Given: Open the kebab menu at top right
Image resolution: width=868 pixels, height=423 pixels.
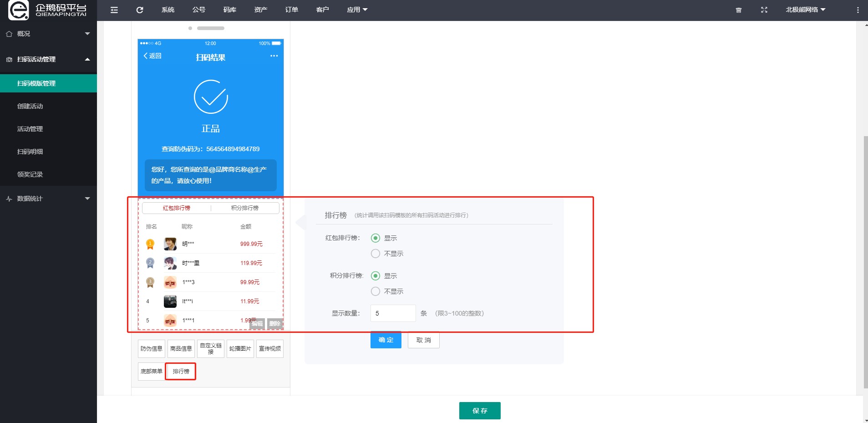Looking at the screenshot, I should point(858,10).
